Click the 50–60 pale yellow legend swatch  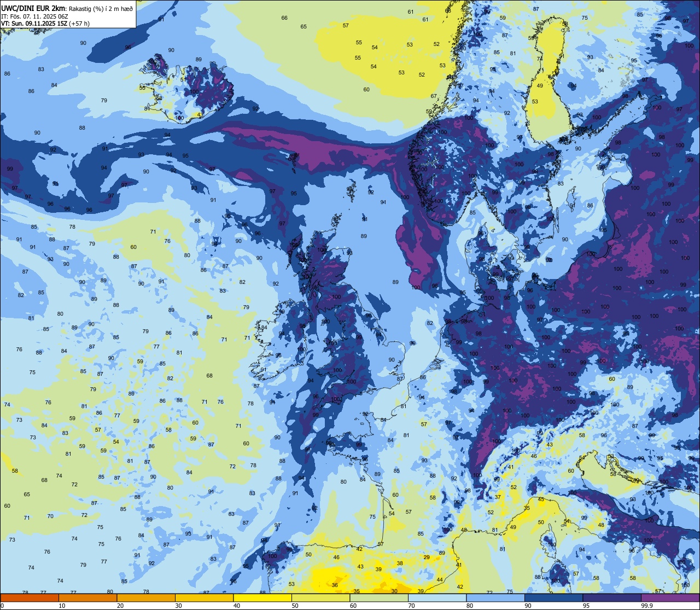click(x=320, y=598)
